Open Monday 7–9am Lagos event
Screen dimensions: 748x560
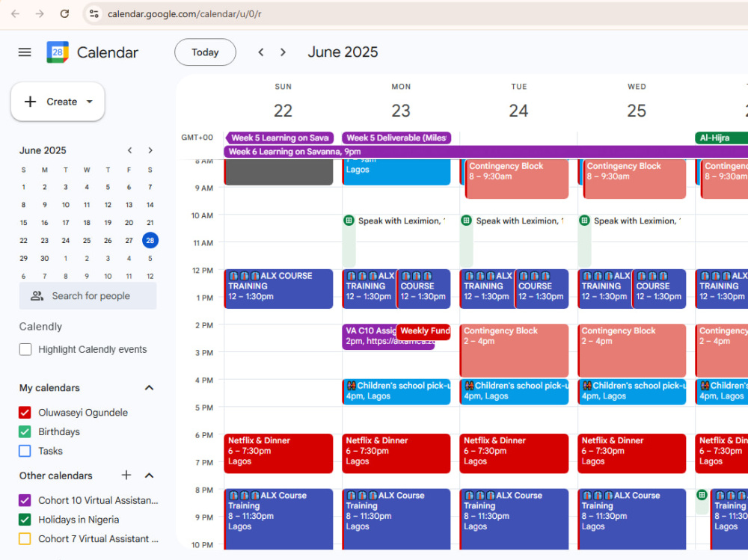396,172
